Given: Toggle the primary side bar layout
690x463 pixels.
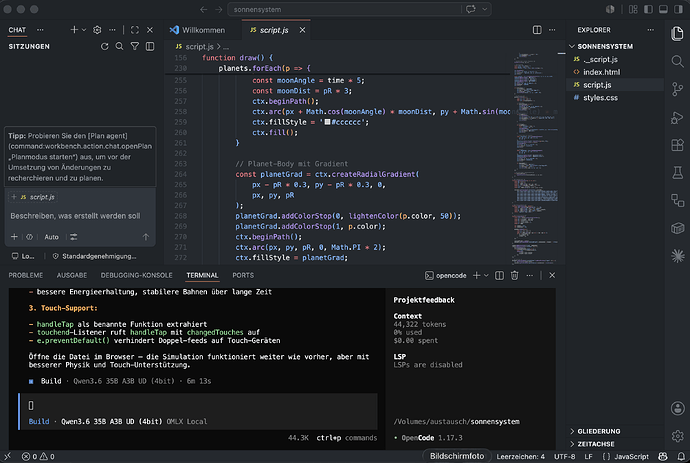Looking at the screenshot, I should click(648, 9).
